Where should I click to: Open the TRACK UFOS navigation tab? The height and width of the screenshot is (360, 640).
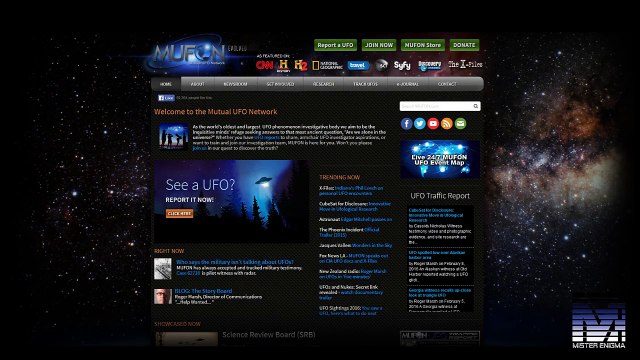pos(365,84)
